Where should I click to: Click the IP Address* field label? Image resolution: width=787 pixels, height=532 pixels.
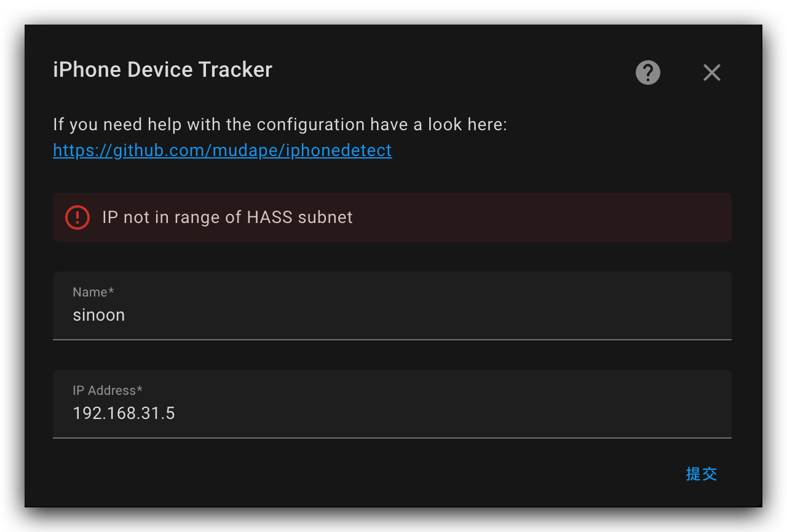[x=107, y=390]
